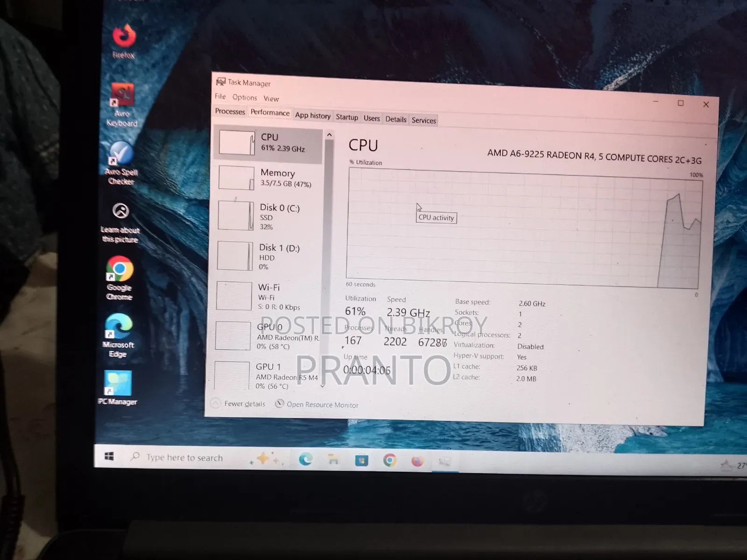Click the 2.0 MB L2 cache value
Image resolution: width=747 pixels, height=560 pixels.
coord(526,378)
